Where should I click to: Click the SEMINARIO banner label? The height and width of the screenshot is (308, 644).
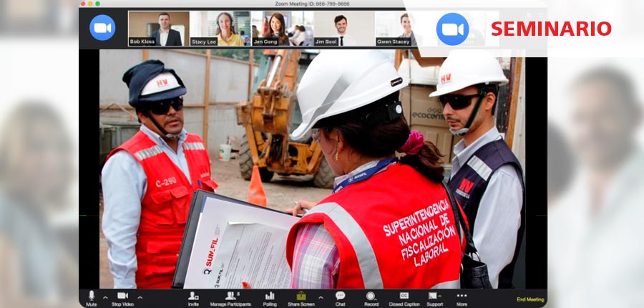[551, 29]
